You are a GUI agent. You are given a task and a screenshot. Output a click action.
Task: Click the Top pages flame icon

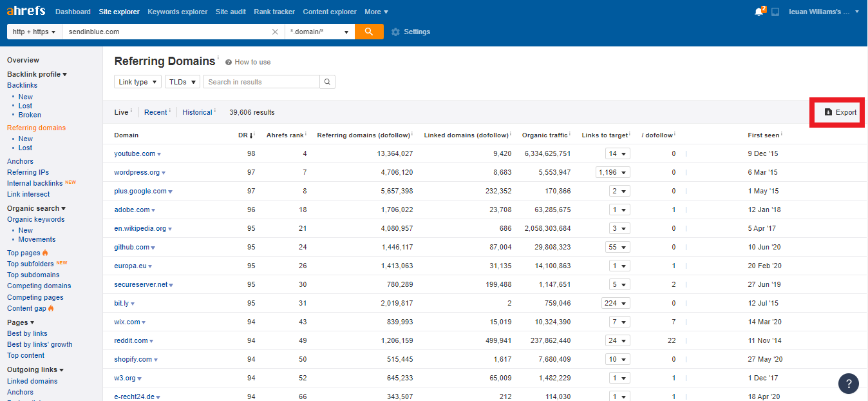(x=45, y=253)
